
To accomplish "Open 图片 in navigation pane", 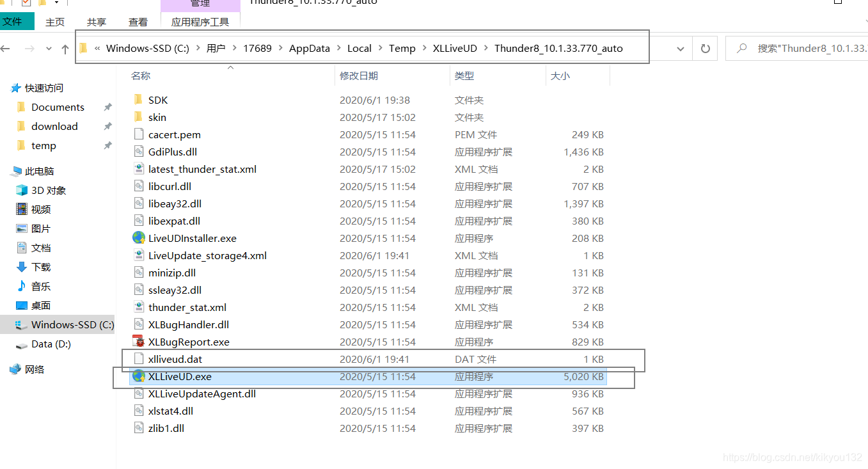I will click(41, 228).
